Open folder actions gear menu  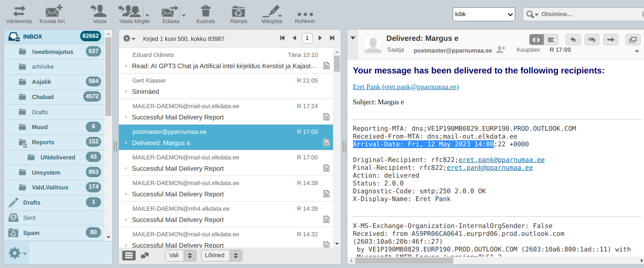tap(17, 253)
